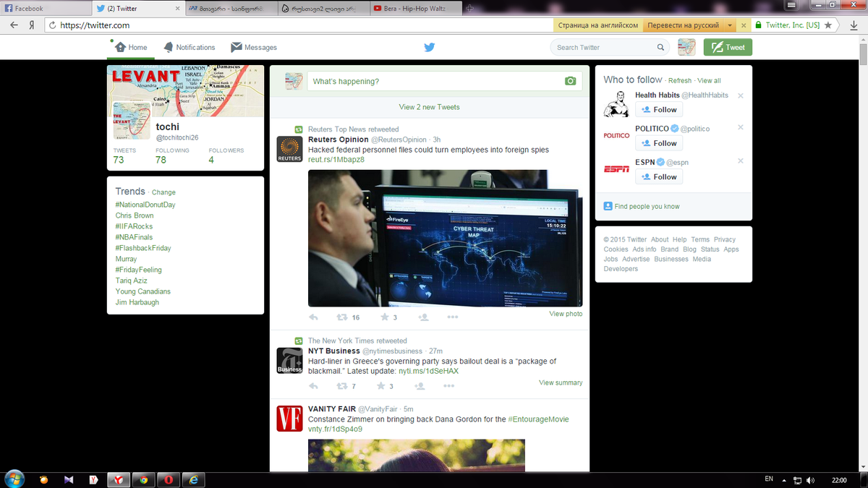The height and width of the screenshot is (488, 868).
Task: Open Cyber Threat Map tweet photo
Action: coord(445,239)
